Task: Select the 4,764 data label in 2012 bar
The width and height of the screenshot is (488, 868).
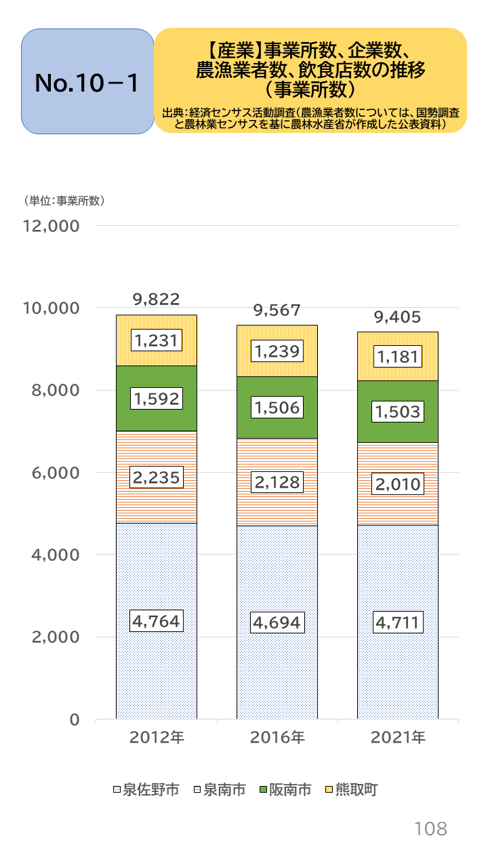Action: coord(156,620)
